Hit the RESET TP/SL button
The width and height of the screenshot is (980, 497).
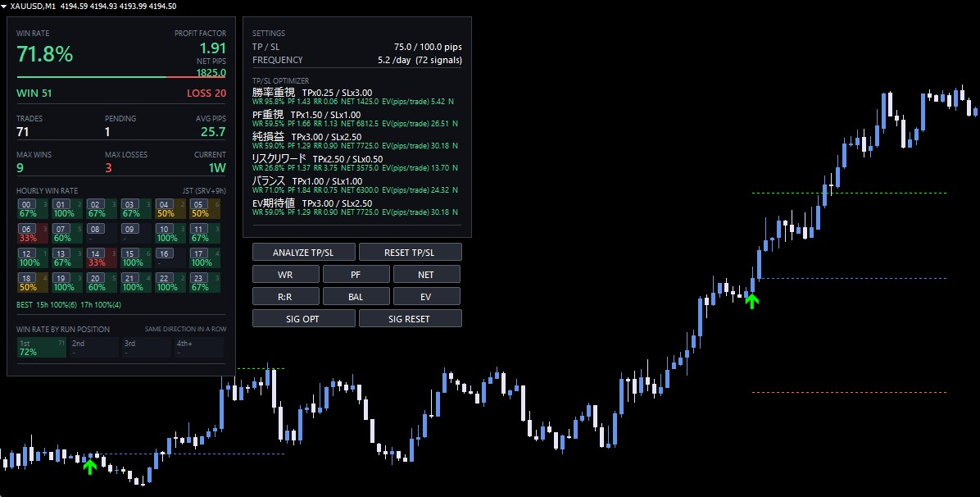point(410,253)
